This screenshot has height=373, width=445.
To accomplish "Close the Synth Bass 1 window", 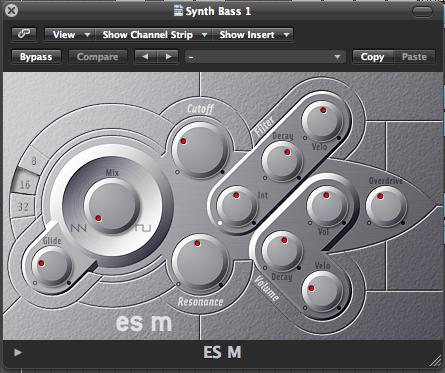I will pos(12,11).
